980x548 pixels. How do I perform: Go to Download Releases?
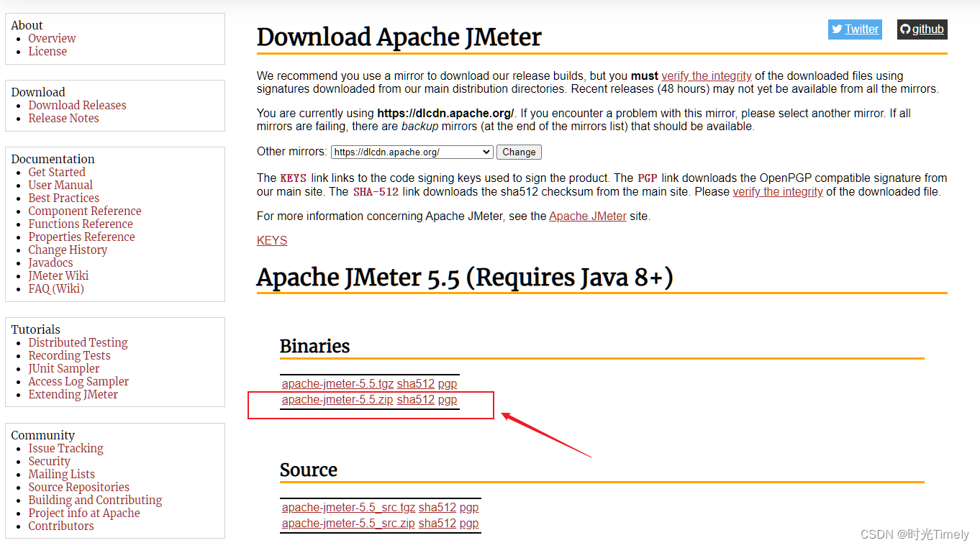[x=77, y=105]
